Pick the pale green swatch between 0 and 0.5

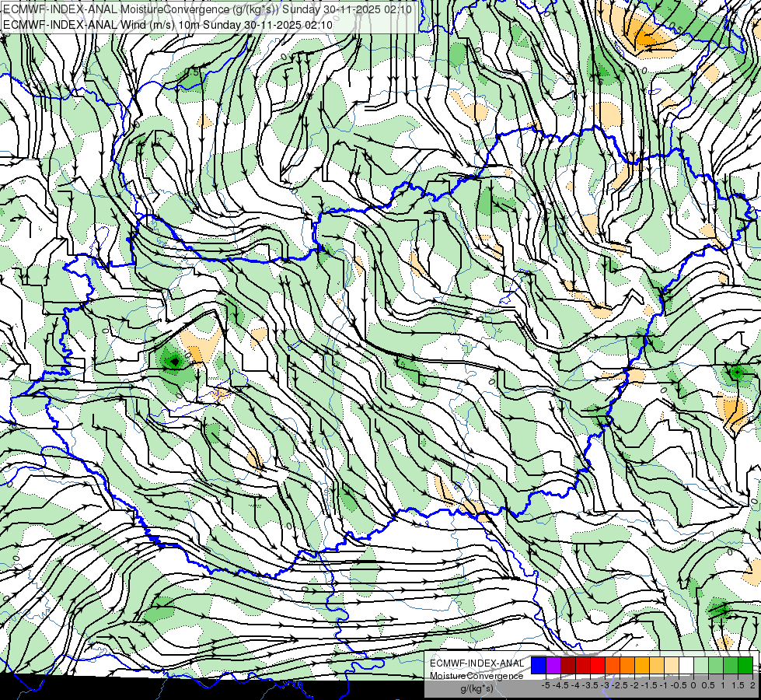click(701, 665)
